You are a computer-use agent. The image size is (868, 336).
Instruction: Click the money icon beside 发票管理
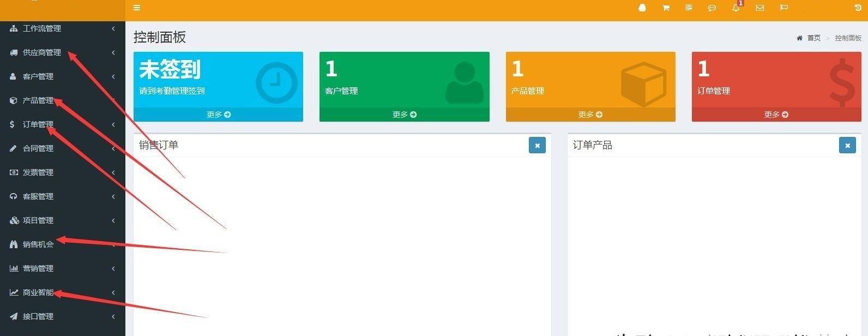tap(14, 172)
